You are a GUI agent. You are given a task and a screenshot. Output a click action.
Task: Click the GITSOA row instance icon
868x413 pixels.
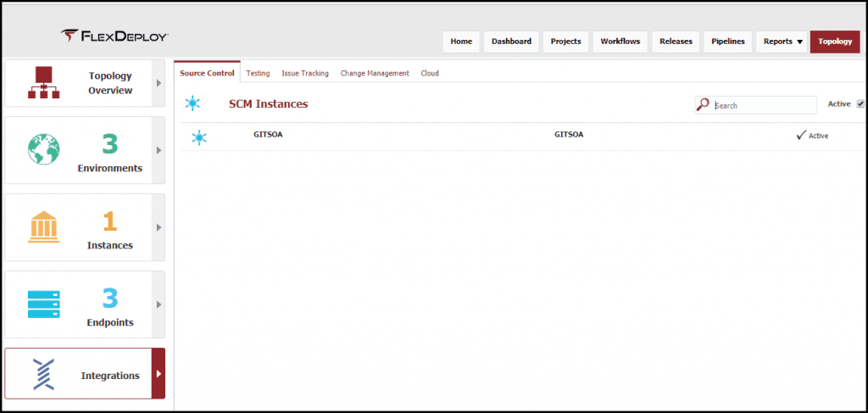198,137
